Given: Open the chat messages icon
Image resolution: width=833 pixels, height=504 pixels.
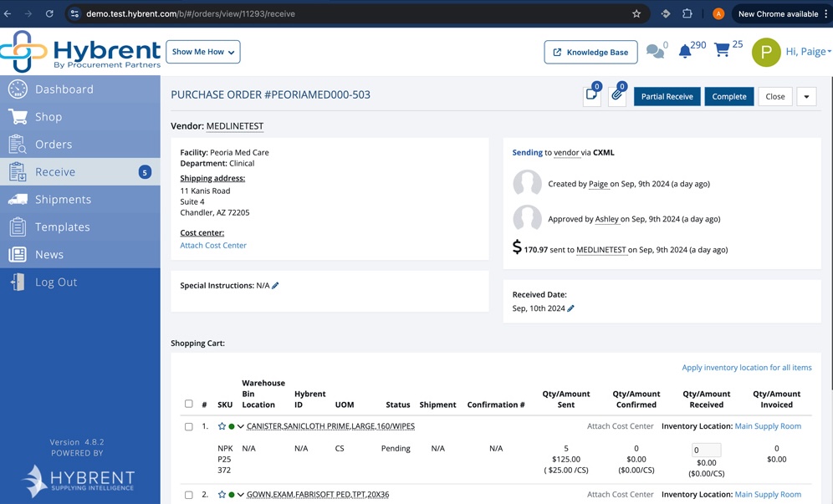Looking at the screenshot, I should pyautogui.click(x=655, y=51).
